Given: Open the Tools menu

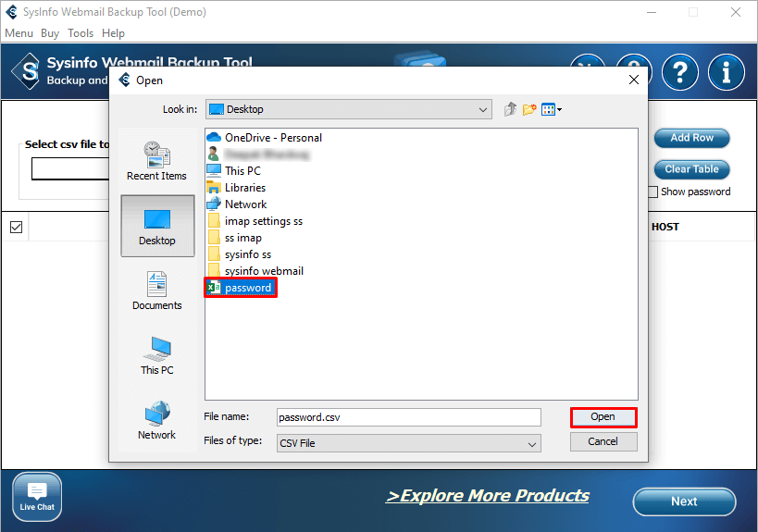Looking at the screenshot, I should [x=81, y=33].
